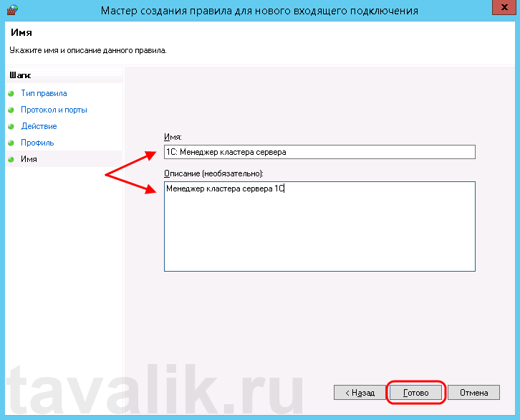Viewport: 520px width, 420px height.
Task: Click the firewall icon in the title bar
Action: (x=12, y=9)
